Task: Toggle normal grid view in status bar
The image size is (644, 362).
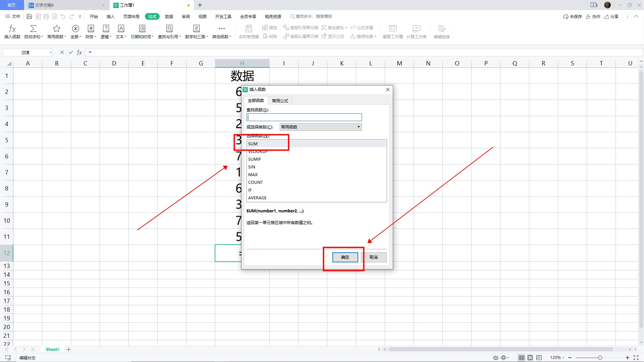Action: 521,358
